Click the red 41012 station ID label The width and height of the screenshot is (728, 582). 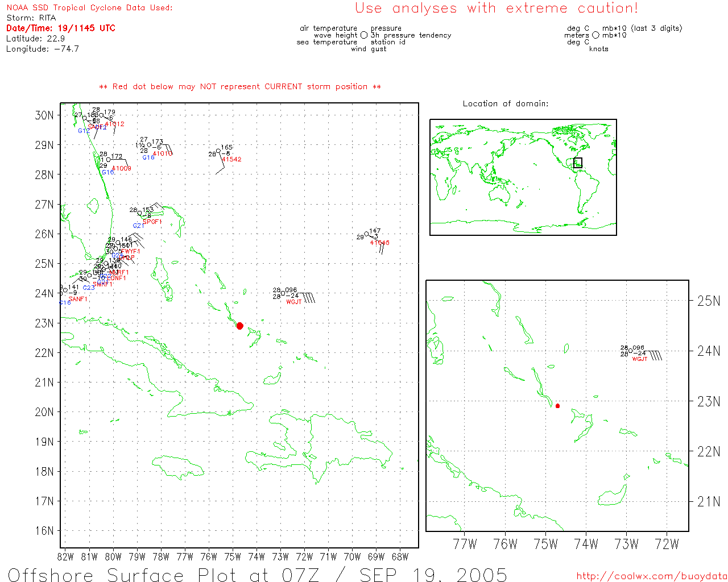(x=114, y=124)
